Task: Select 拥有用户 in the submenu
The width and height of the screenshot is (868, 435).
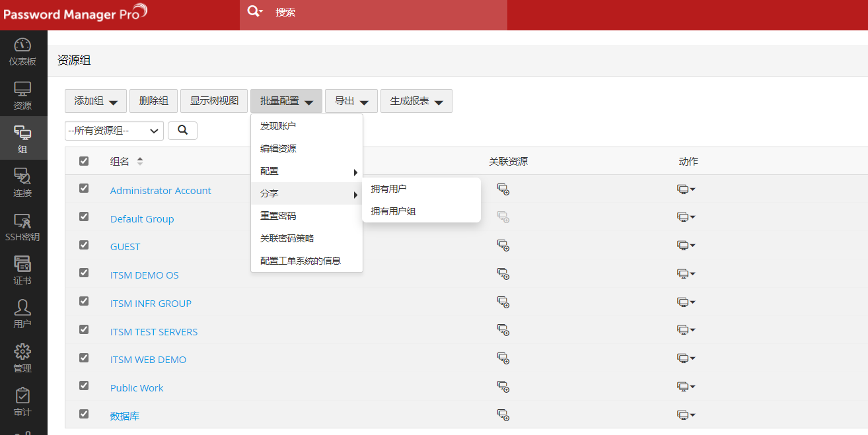Action: 421,189
